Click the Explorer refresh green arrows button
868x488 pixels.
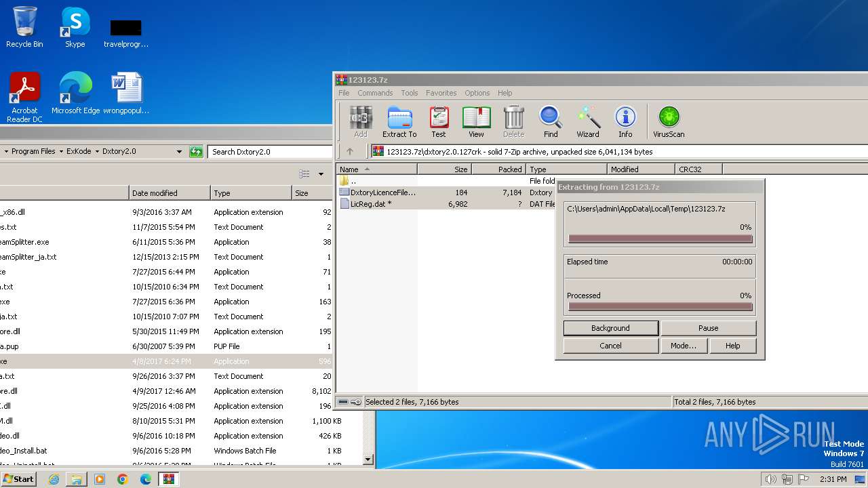tap(196, 152)
